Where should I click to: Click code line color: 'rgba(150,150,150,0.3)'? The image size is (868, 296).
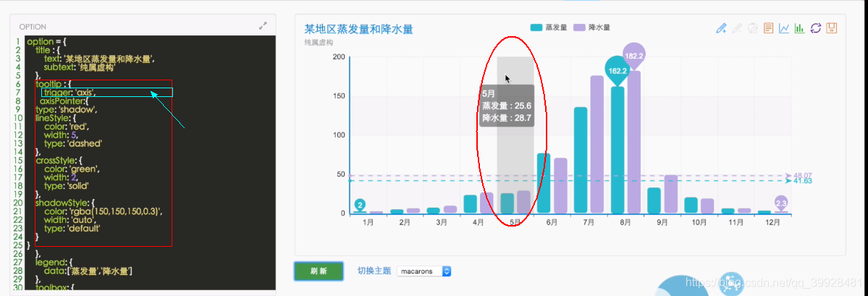[x=103, y=211]
